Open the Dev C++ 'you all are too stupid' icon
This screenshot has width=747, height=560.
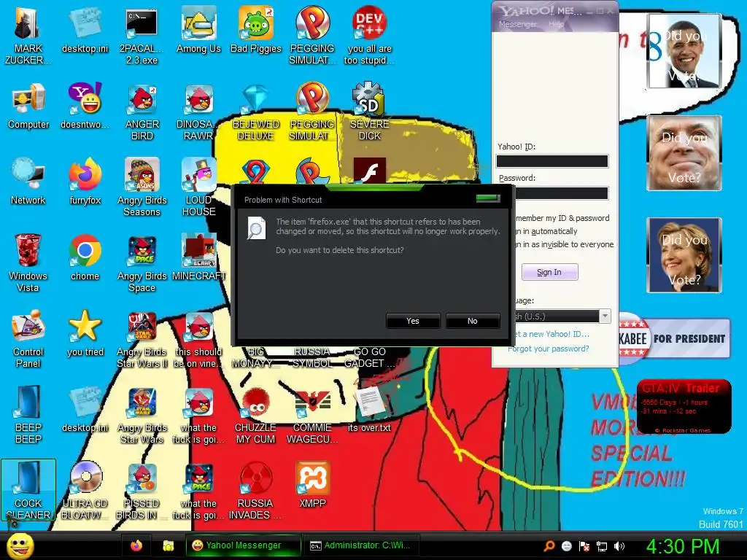[x=369, y=36]
